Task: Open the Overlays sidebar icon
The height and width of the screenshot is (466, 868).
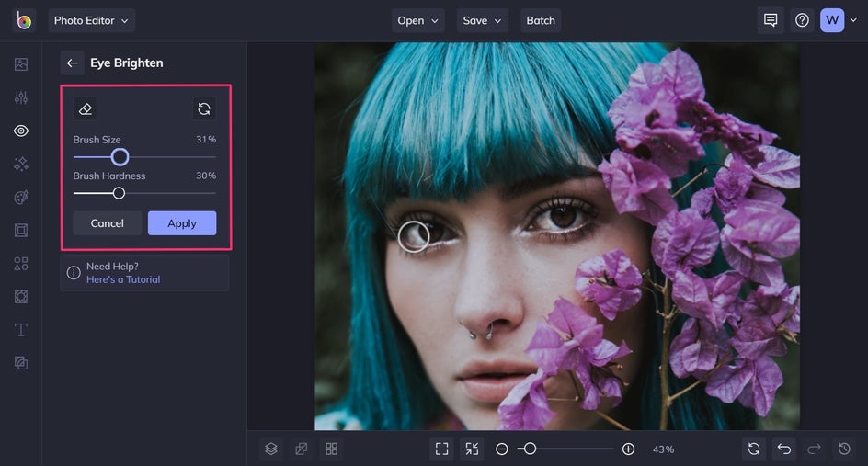Action: 21,297
